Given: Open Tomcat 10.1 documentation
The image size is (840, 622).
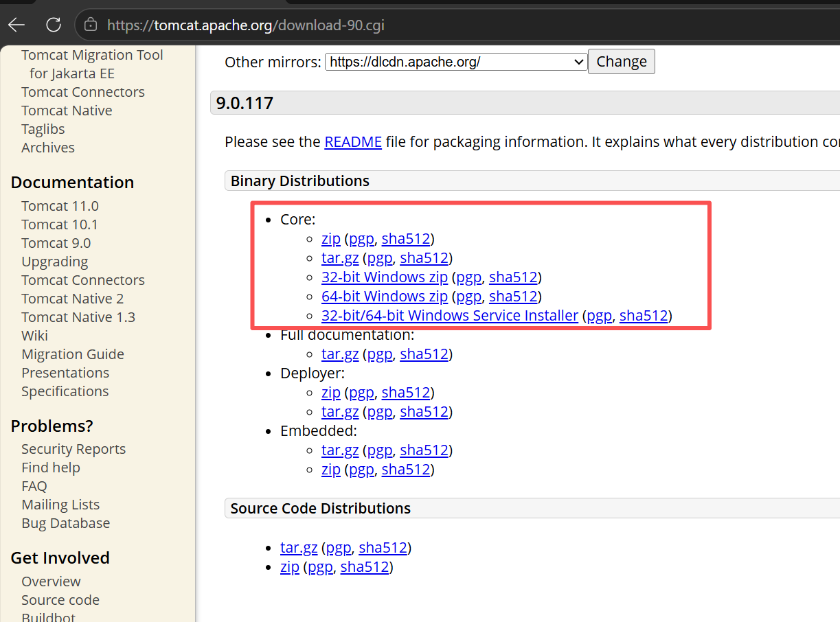Looking at the screenshot, I should point(60,224).
